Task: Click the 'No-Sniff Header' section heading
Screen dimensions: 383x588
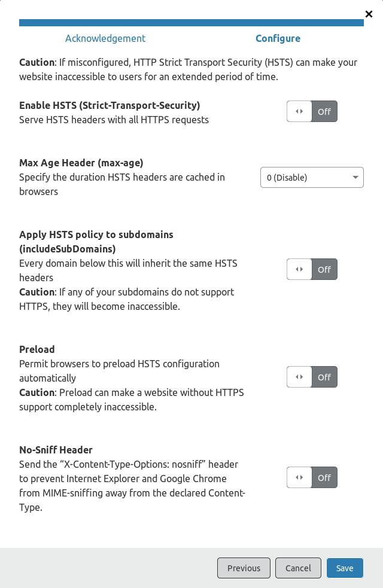Action: coord(56,450)
